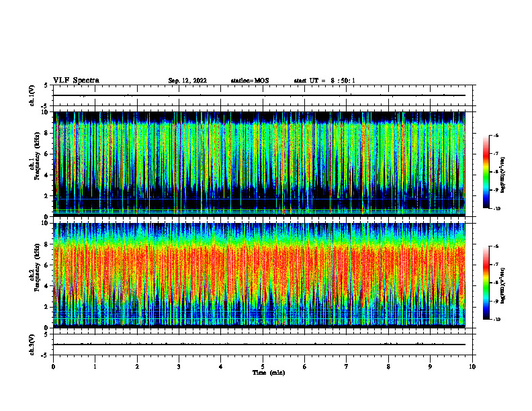Click the "VLF Spectra" plot title
Viewport: 532px width, 411px height.
[x=76, y=81]
